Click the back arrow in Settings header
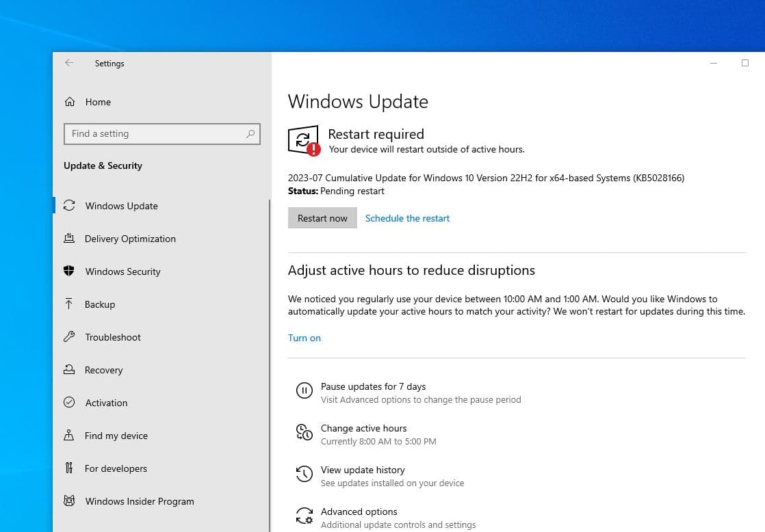765x532 pixels. pyautogui.click(x=69, y=63)
